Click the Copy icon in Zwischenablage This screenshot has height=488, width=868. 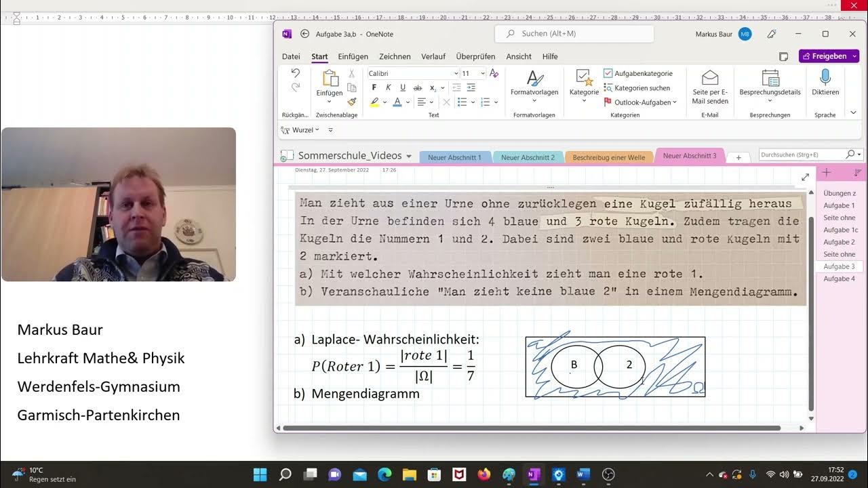(x=351, y=87)
